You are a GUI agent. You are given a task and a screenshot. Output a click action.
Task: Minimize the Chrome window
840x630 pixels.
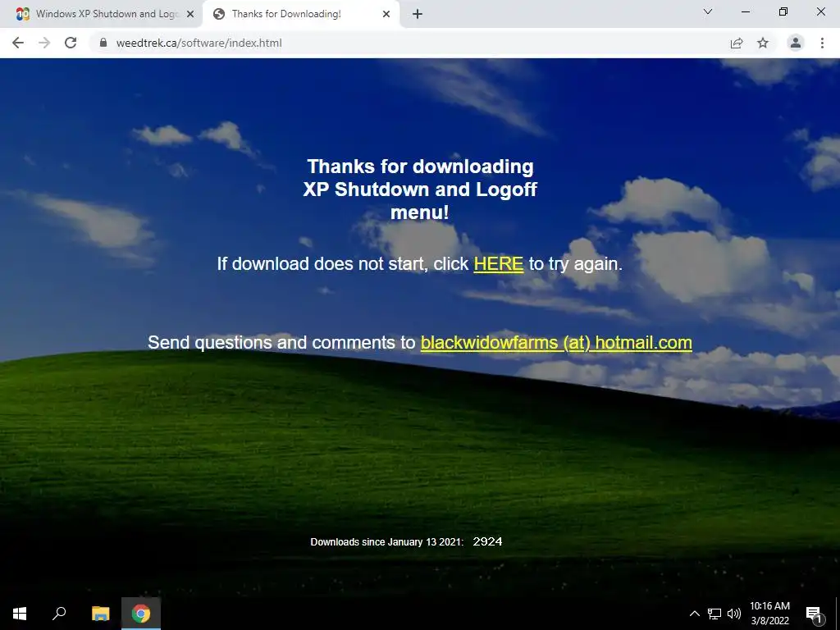(745, 11)
